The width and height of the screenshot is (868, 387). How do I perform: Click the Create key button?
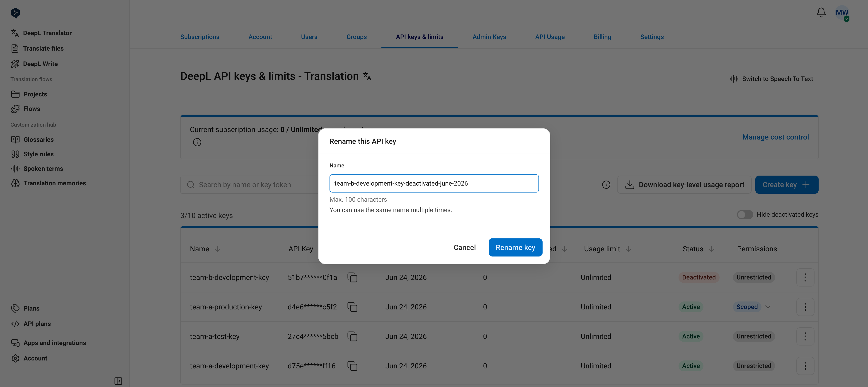coord(787,185)
